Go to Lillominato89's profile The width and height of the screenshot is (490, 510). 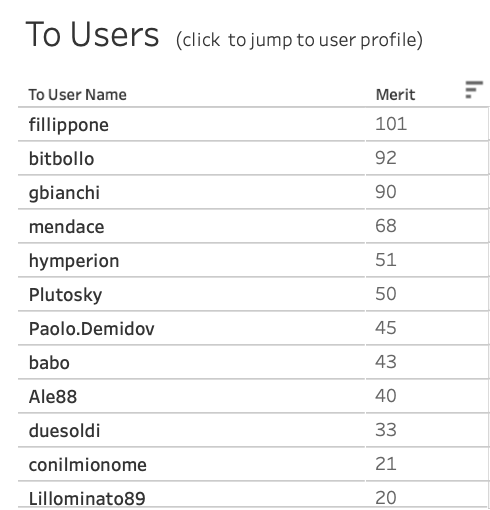[x=87, y=499]
